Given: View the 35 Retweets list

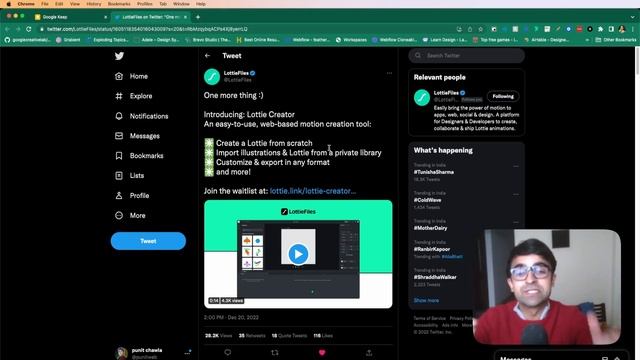Looking at the screenshot, I should tap(252, 336).
